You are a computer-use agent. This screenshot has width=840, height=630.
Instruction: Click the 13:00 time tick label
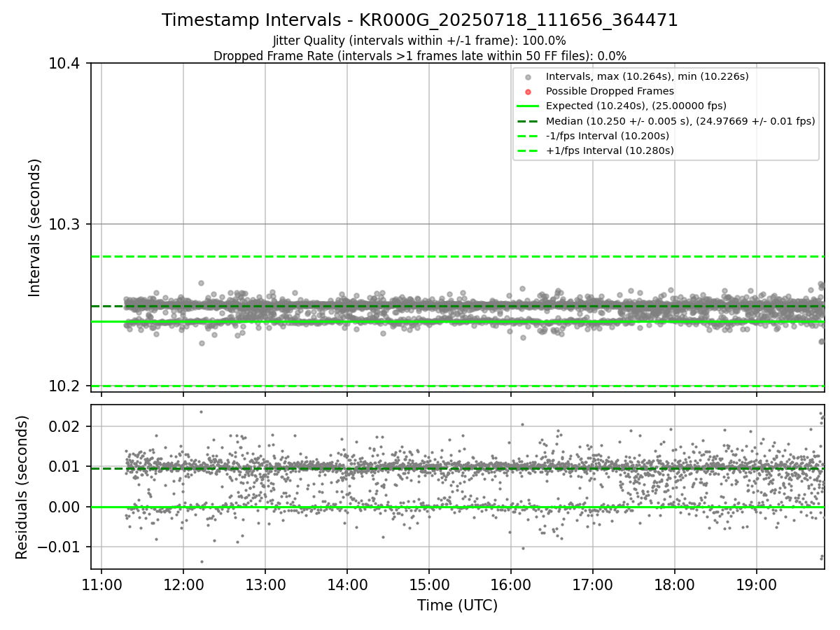tap(265, 583)
